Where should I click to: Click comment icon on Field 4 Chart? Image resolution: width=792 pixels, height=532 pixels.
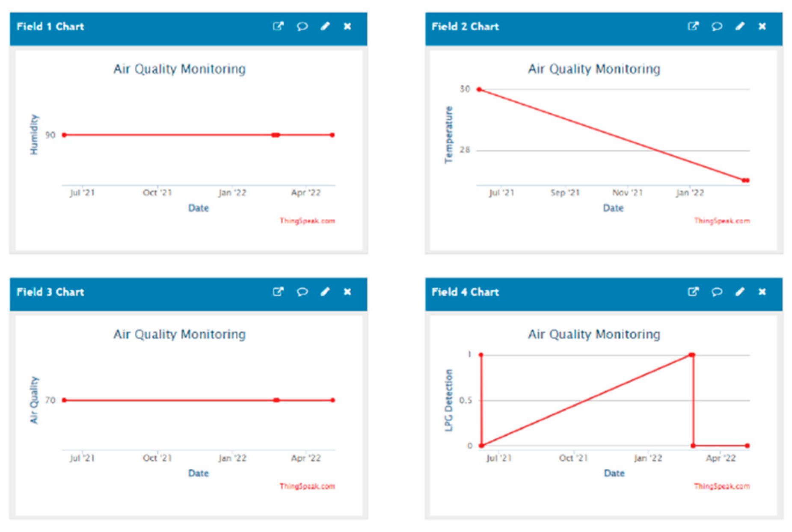[x=717, y=292]
